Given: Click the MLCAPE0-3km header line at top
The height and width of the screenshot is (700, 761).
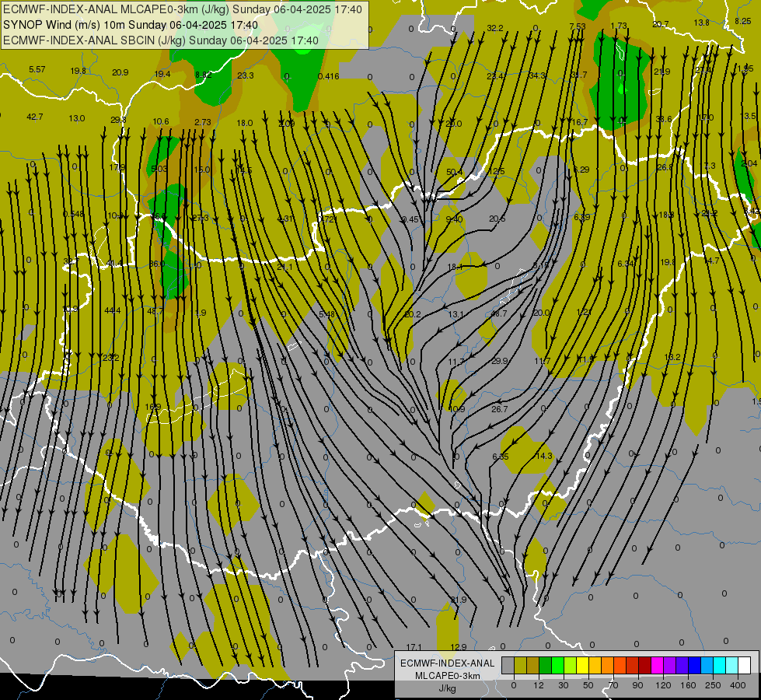Looking at the screenshot, I should coord(183,9).
